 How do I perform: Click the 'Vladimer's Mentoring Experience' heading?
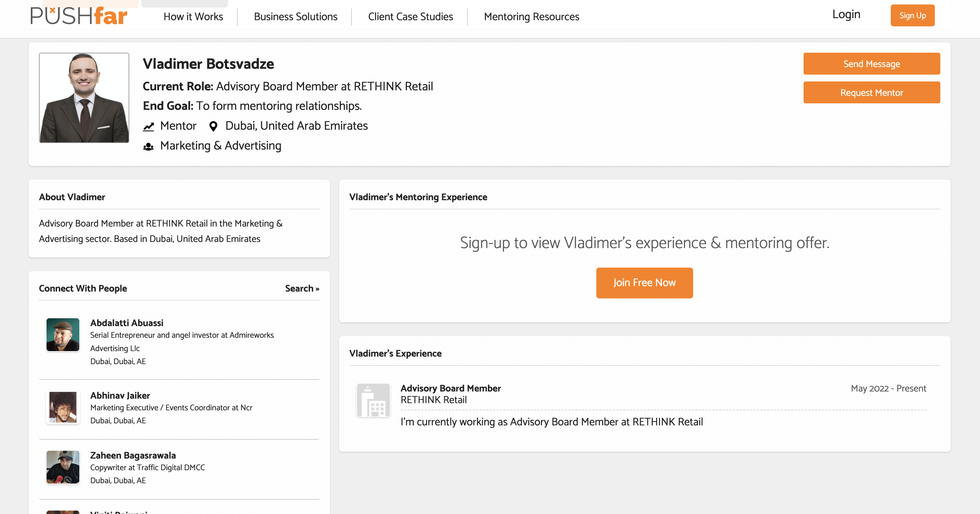coord(418,197)
